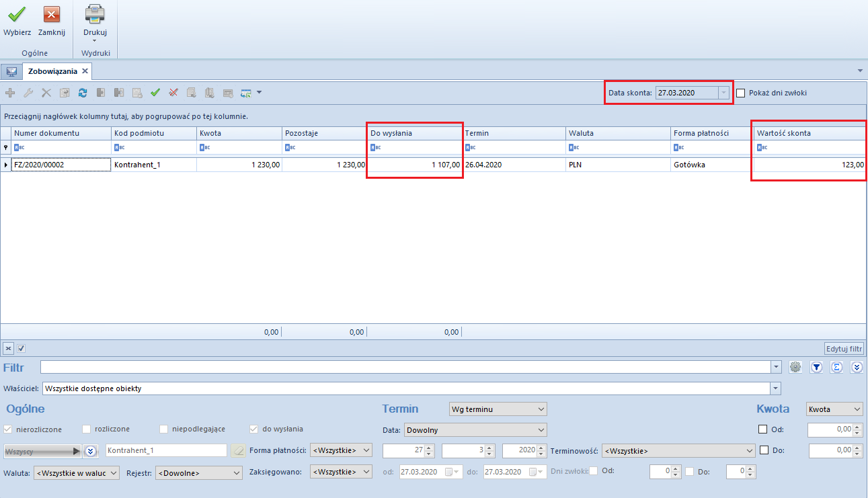Open the Rejestr dropdown
This screenshot has width=868, height=498.
198,473
